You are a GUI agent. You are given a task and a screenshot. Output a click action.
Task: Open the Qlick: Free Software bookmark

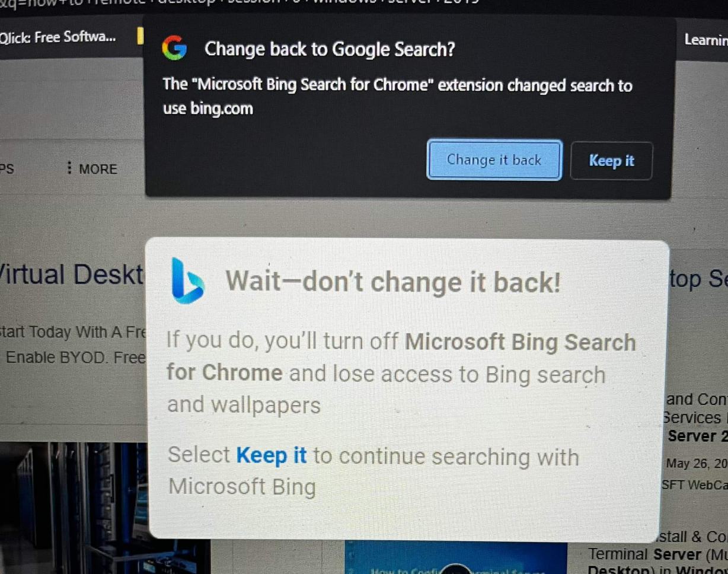click(58, 37)
